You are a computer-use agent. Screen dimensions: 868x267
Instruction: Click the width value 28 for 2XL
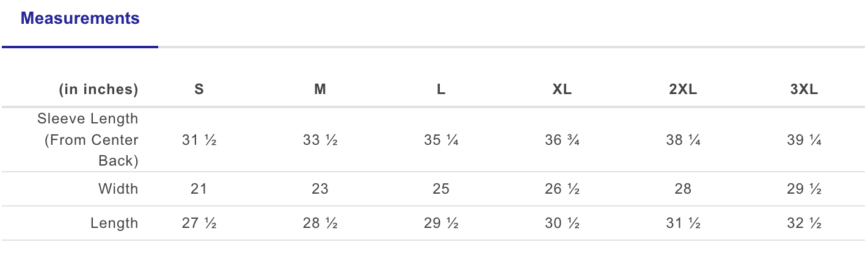(x=683, y=189)
